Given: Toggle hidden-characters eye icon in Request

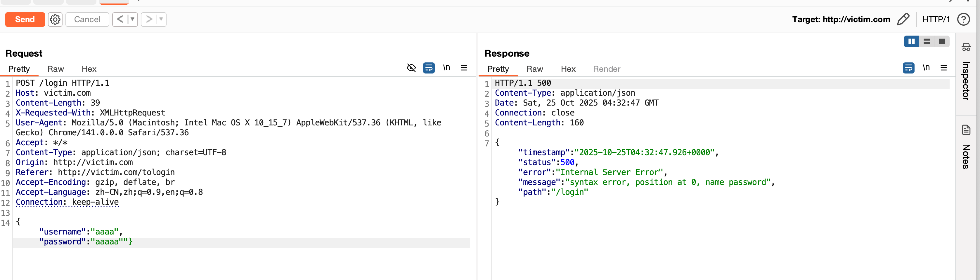Looking at the screenshot, I should tap(411, 68).
